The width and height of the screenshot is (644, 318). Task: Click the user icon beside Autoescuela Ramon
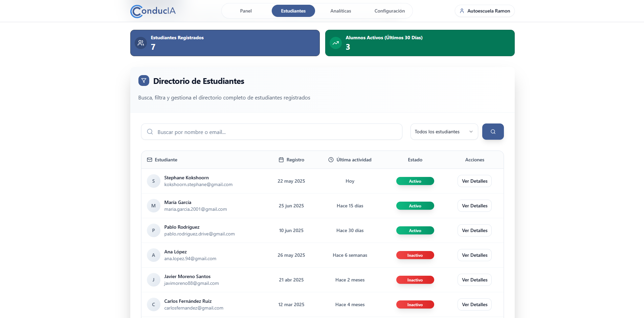click(462, 11)
